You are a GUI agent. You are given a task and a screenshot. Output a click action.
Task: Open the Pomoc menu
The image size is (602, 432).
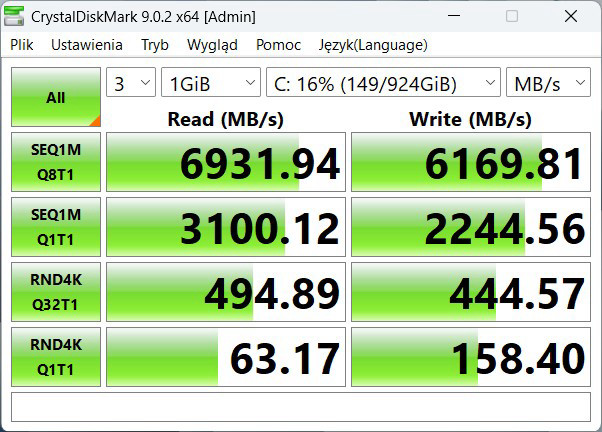click(x=278, y=45)
